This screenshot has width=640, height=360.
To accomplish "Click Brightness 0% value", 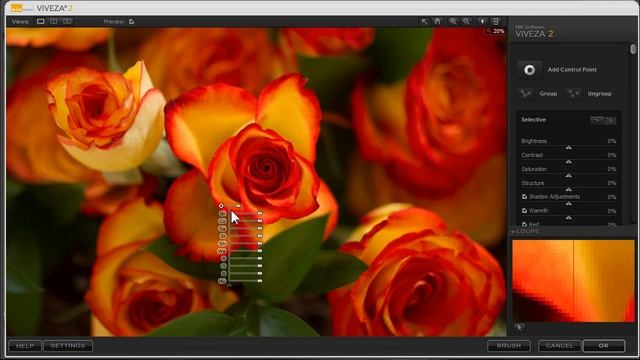I will 611,141.
